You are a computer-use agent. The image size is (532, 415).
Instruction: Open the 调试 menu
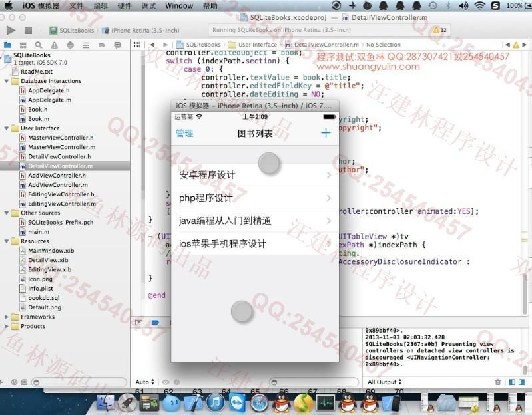pos(148,6)
